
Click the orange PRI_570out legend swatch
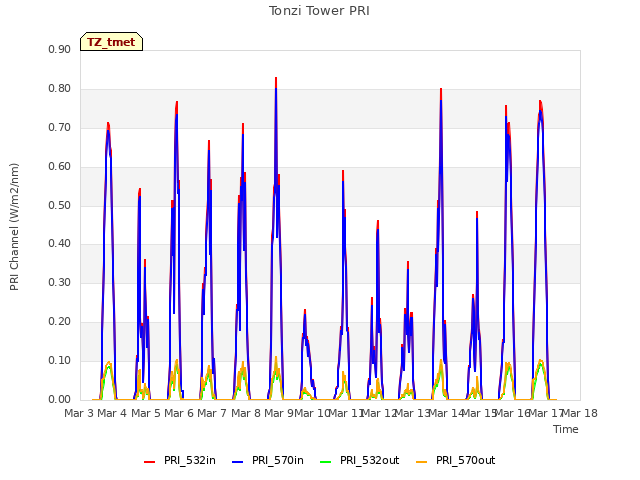click(422, 461)
